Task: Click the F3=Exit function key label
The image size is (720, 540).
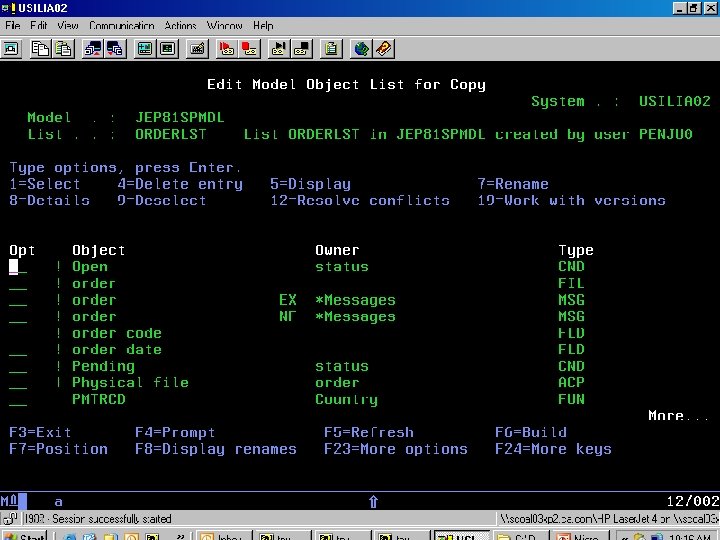Action: pos(40,433)
